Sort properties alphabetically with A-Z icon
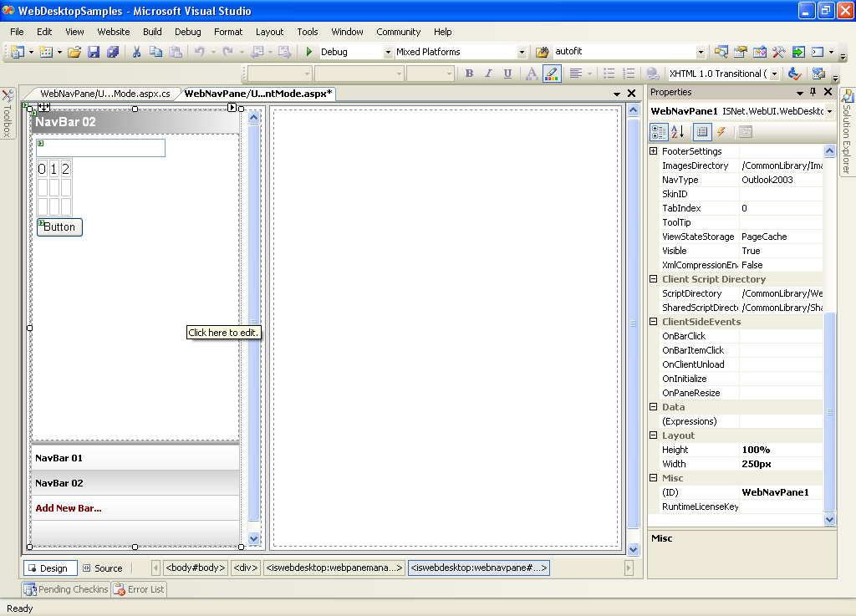 click(x=678, y=132)
